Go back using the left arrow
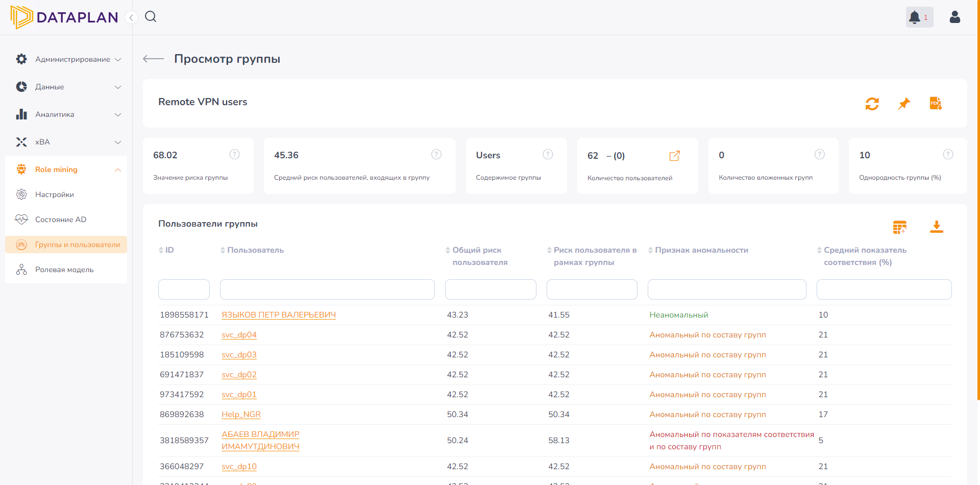Image resolution: width=980 pixels, height=485 pixels. point(153,59)
